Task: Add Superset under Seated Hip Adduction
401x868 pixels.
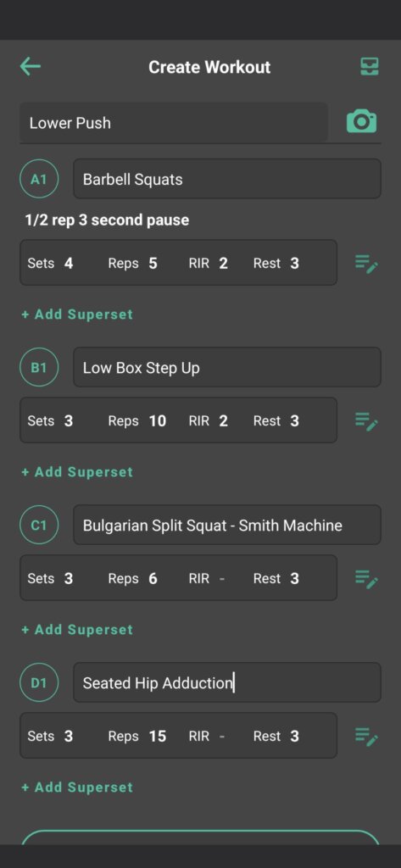Action: coord(77,787)
